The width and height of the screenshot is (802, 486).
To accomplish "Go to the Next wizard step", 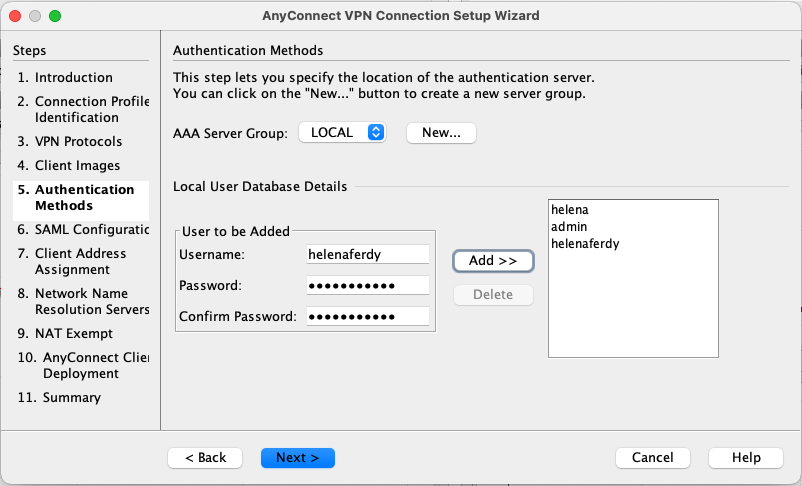I will 297,457.
